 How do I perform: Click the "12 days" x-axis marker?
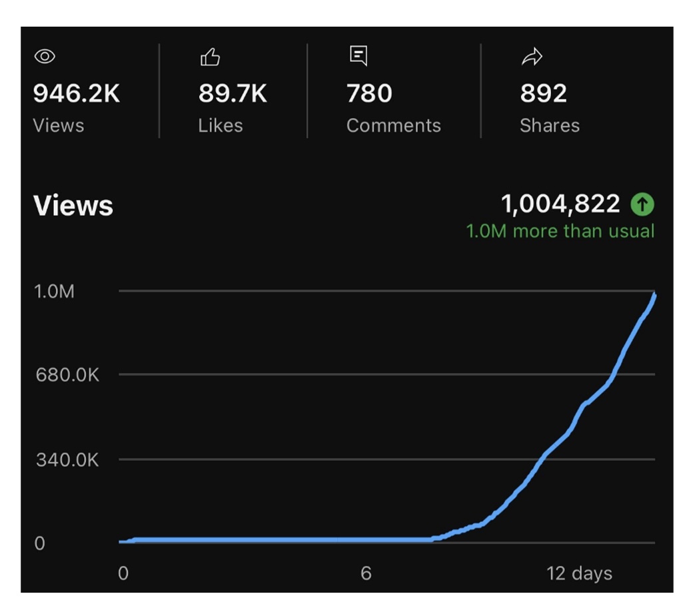[578, 573]
